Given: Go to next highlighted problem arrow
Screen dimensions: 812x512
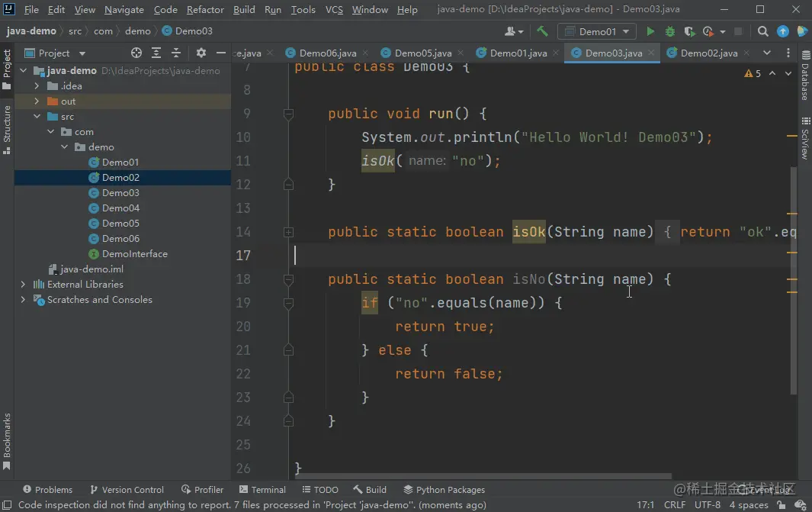Looking at the screenshot, I should (x=788, y=73).
